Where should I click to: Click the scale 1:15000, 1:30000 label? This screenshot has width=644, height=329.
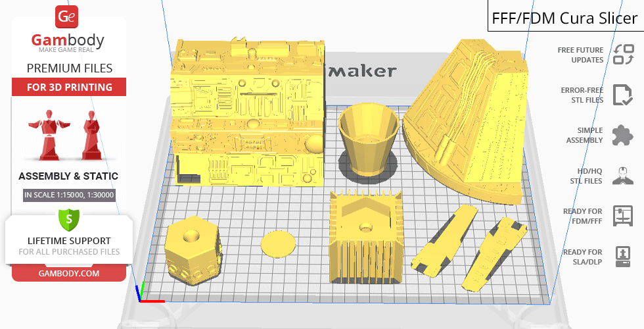click(68, 195)
